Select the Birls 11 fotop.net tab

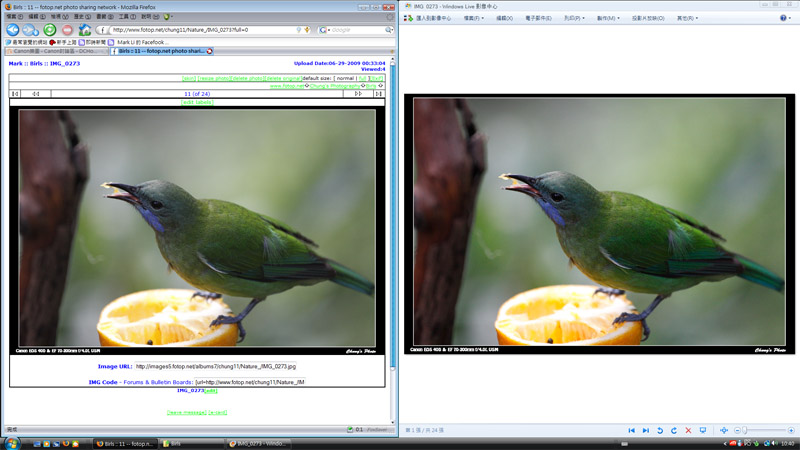161,51
